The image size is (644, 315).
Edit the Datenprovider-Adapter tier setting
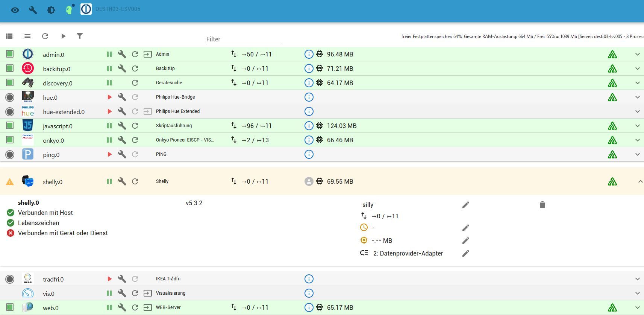click(465, 253)
